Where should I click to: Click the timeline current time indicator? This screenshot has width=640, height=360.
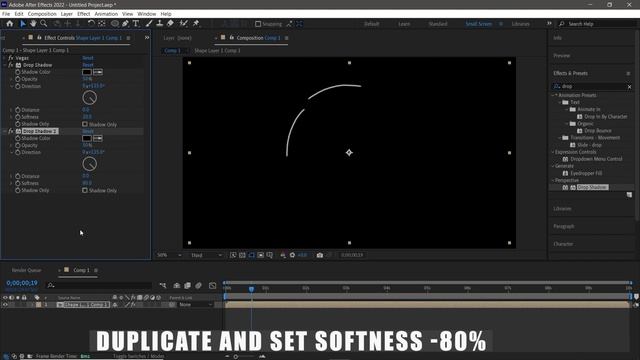[x=251, y=289]
